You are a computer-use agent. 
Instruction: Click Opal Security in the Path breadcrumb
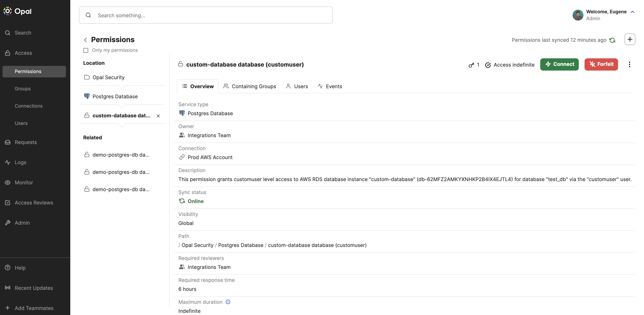point(197,245)
